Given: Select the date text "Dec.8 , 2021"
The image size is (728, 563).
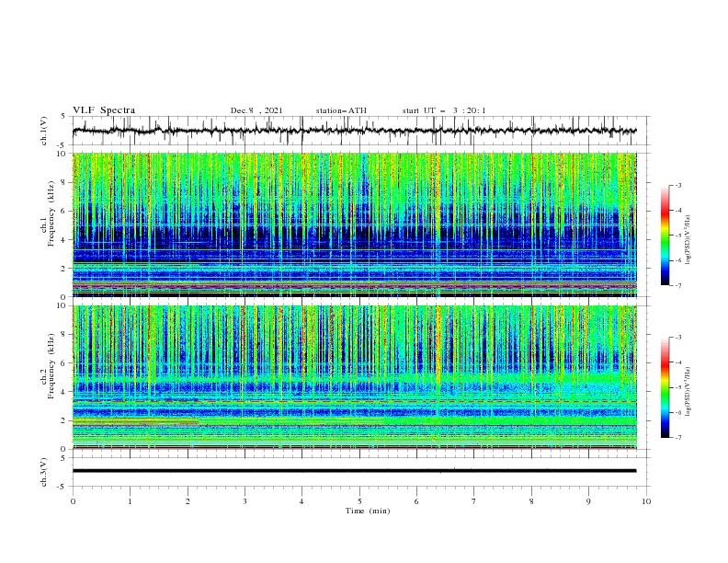Looking at the screenshot, I should pos(256,110).
